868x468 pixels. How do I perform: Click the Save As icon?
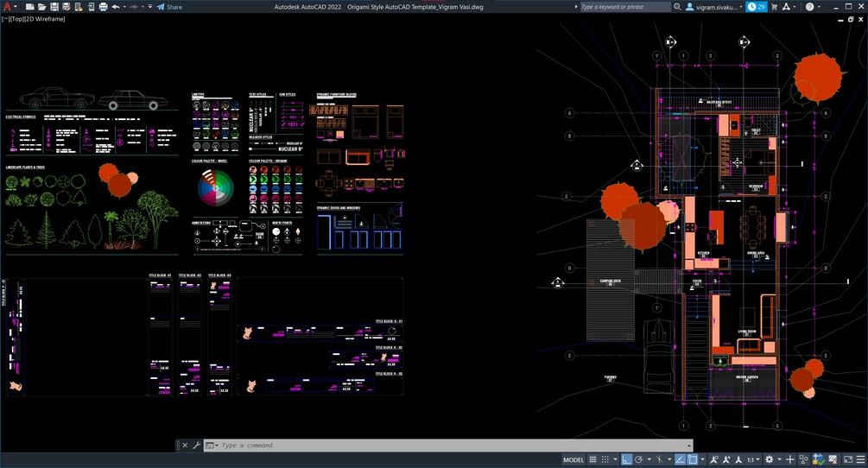coord(67,7)
